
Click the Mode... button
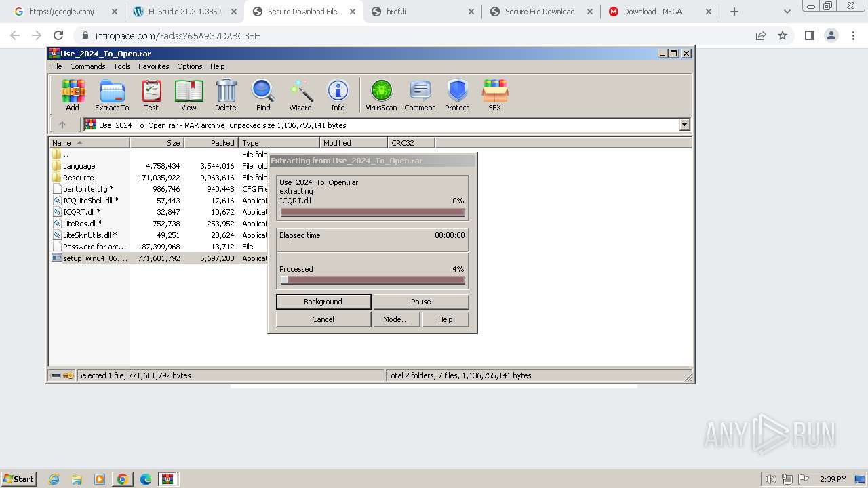[396, 319]
